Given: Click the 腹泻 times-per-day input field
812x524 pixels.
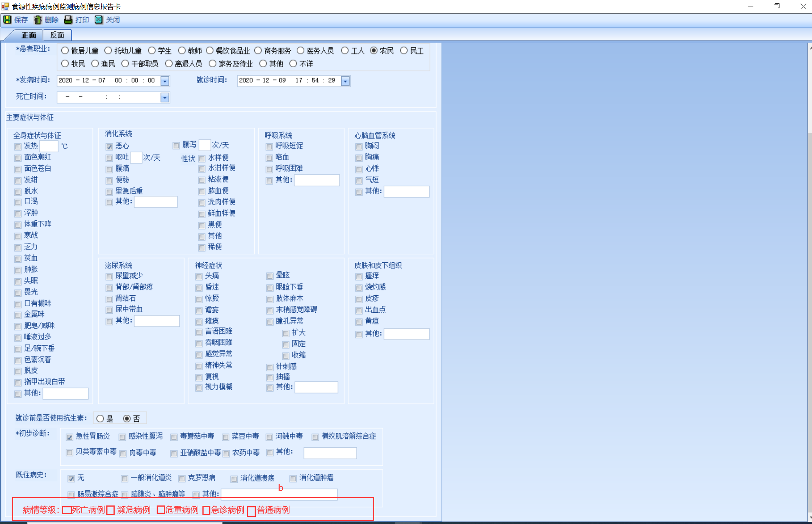Looking at the screenshot, I should point(204,145).
